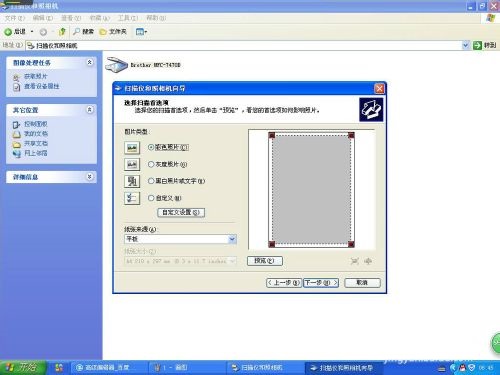
Task: Click the black-and-white text picture icon
Action: tap(132, 181)
